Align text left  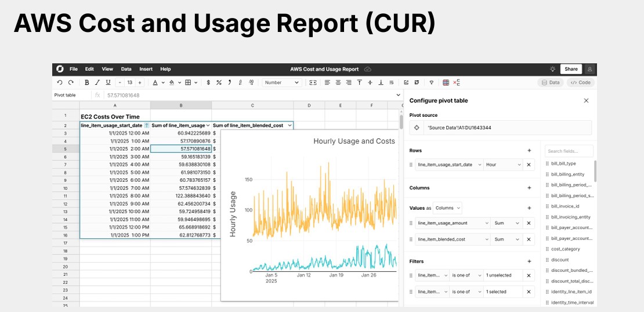click(x=327, y=83)
